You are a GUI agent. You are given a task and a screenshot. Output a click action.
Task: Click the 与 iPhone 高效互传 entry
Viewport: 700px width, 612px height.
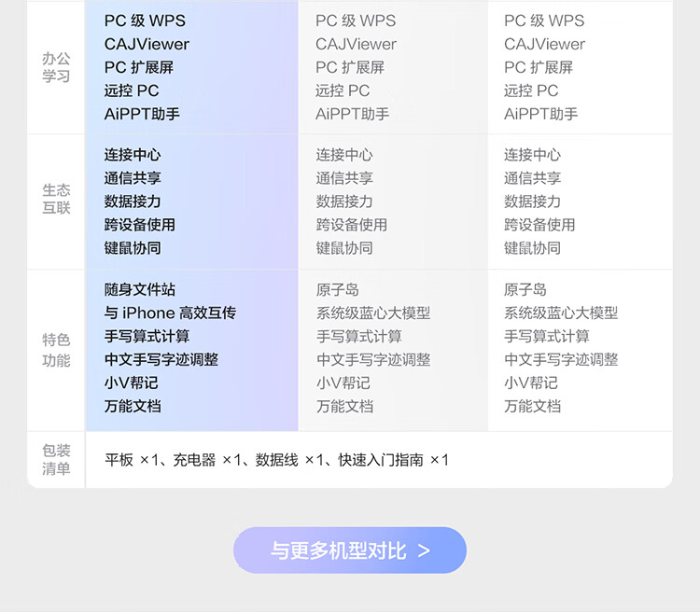(170, 313)
